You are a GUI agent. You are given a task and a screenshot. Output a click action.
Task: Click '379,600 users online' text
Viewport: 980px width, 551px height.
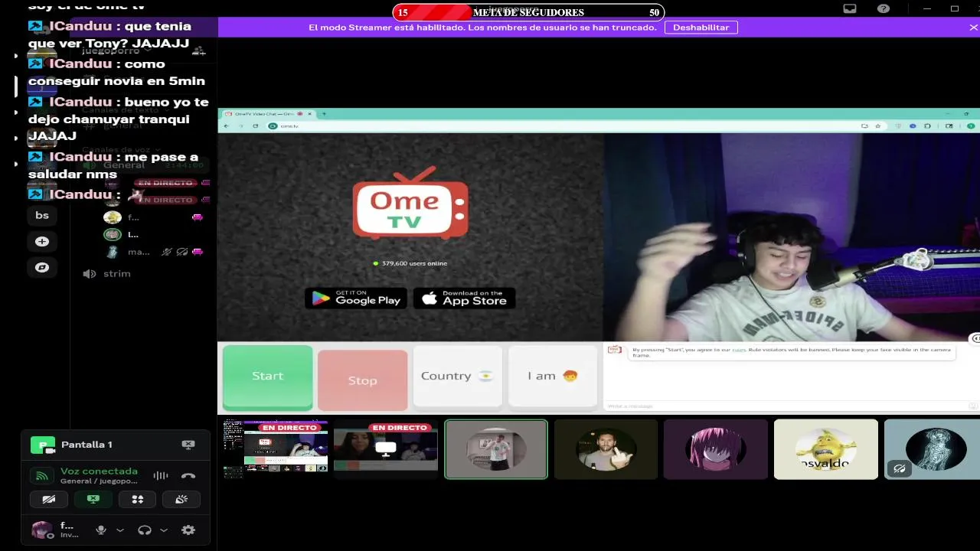[414, 263]
